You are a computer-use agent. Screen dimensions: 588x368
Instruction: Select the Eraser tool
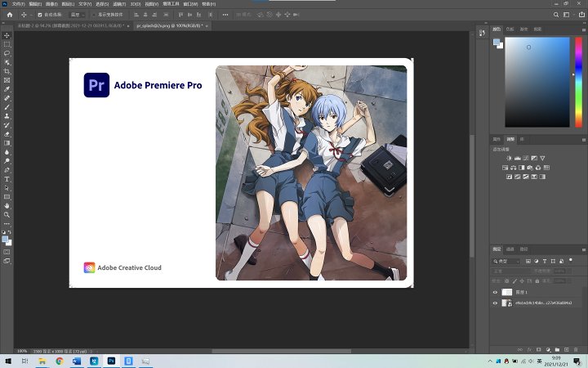pyautogui.click(x=7, y=134)
